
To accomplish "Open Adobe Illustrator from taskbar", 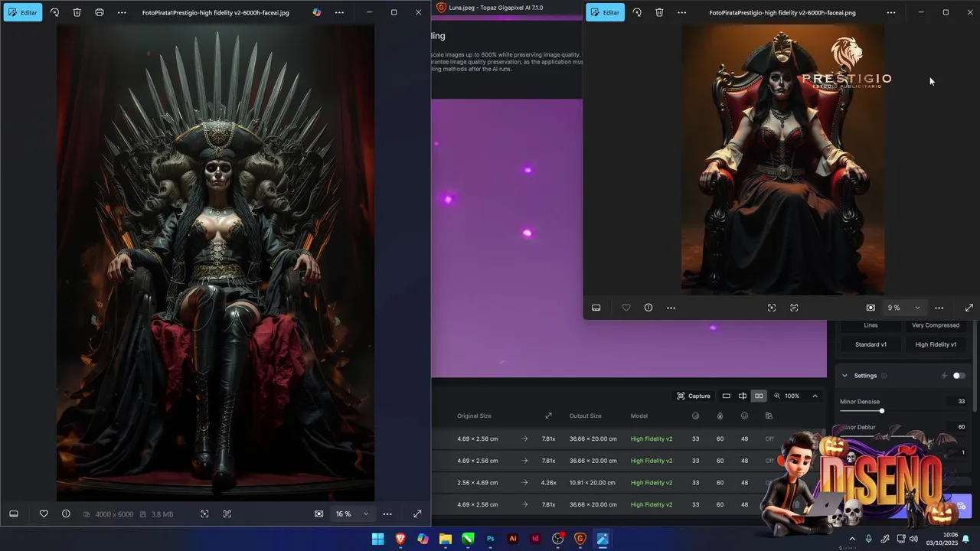I will click(513, 539).
